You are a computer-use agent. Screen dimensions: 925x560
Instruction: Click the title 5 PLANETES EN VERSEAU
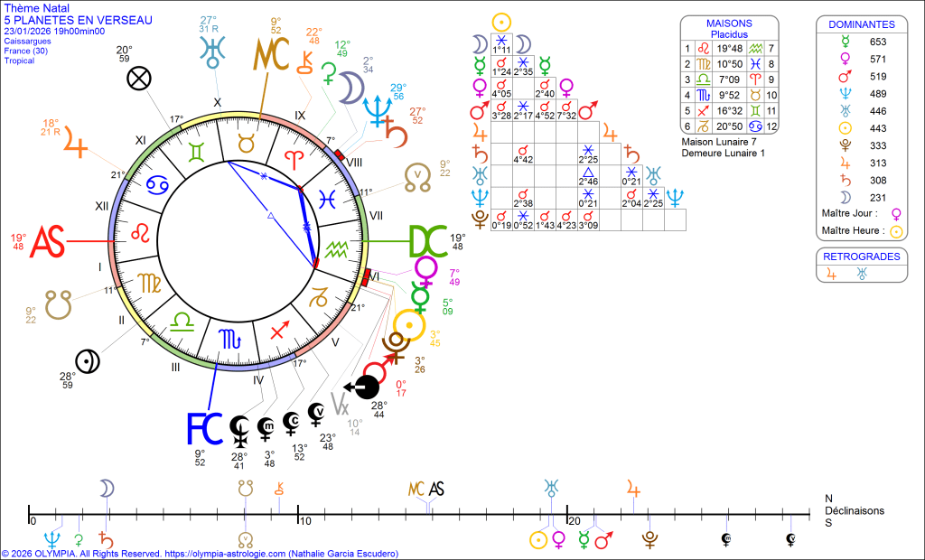point(79,20)
